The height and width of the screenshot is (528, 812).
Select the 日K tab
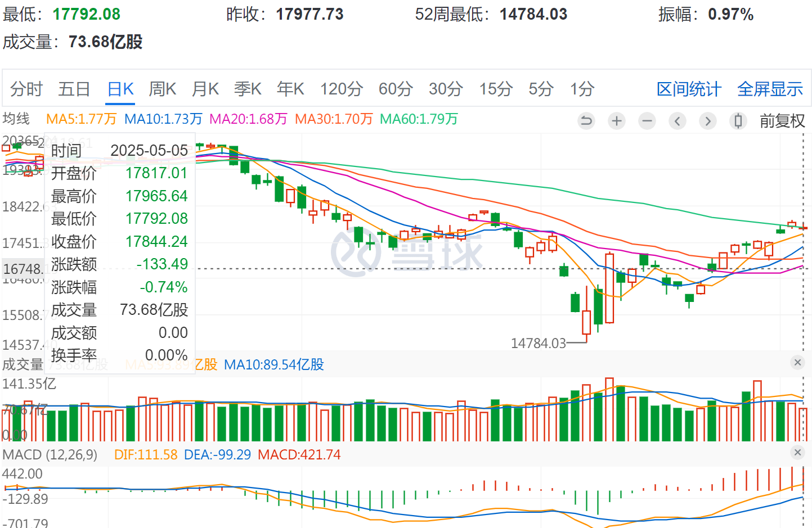tap(120, 89)
